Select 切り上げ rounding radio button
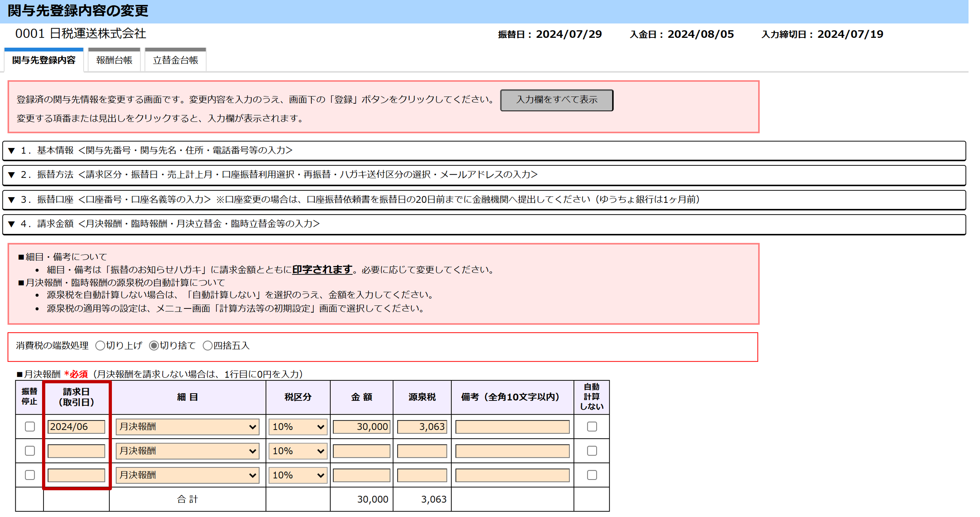The width and height of the screenshot is (980, 517). pos(100,346)
